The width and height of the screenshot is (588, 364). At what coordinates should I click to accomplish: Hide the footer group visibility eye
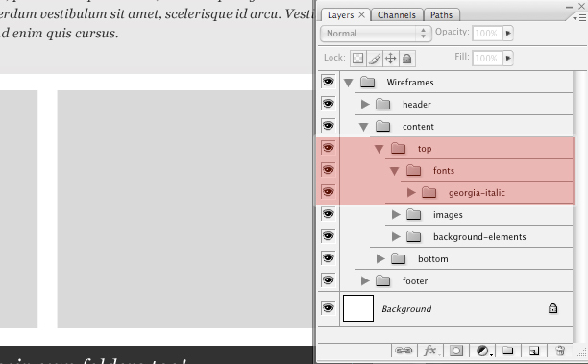point(329,280)
